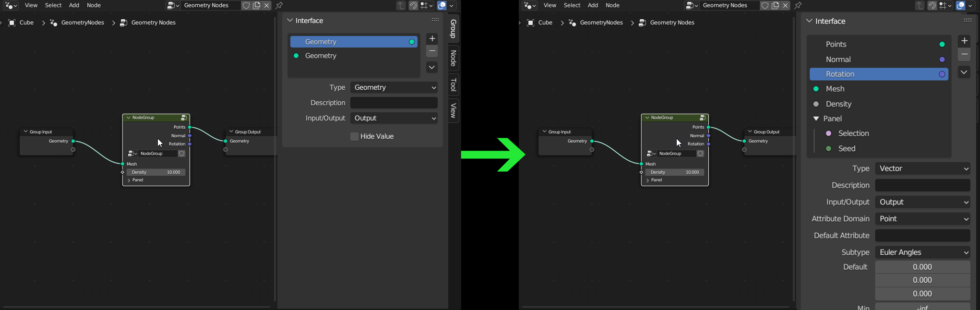The height and width of the screenshot is (310, 980).
Task: Unlink node tree X icon in left header
Action: point(267,6)
